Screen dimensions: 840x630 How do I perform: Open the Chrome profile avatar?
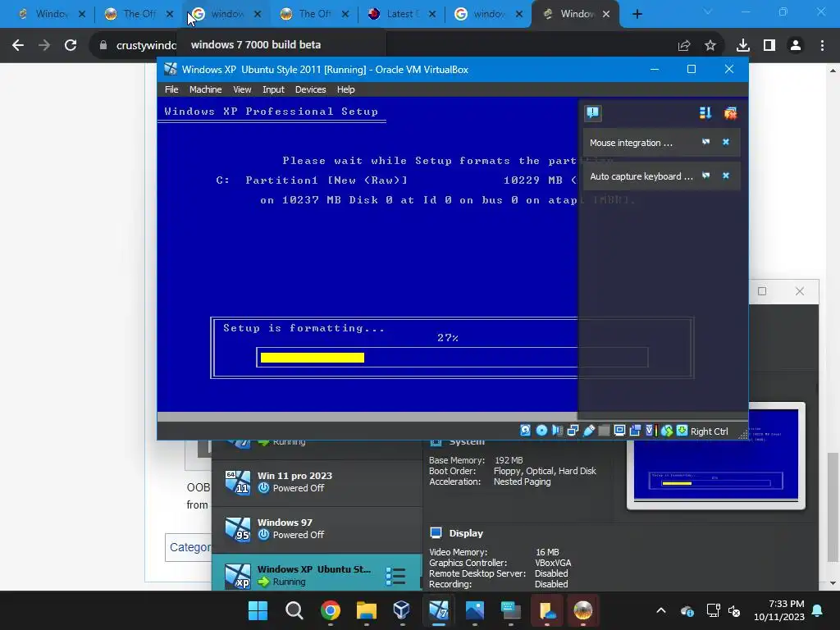point(796,46)
